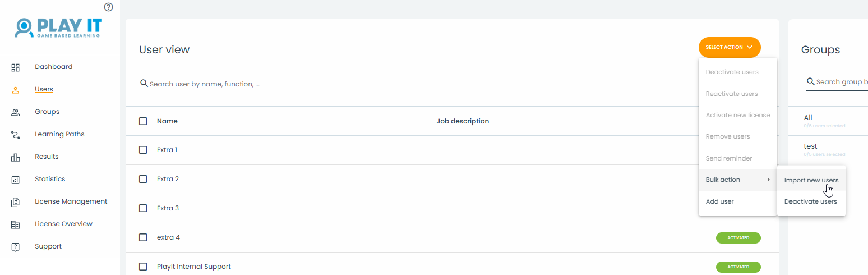
Task: Select Add user in action menu
Action: click(x=719, y=201)
